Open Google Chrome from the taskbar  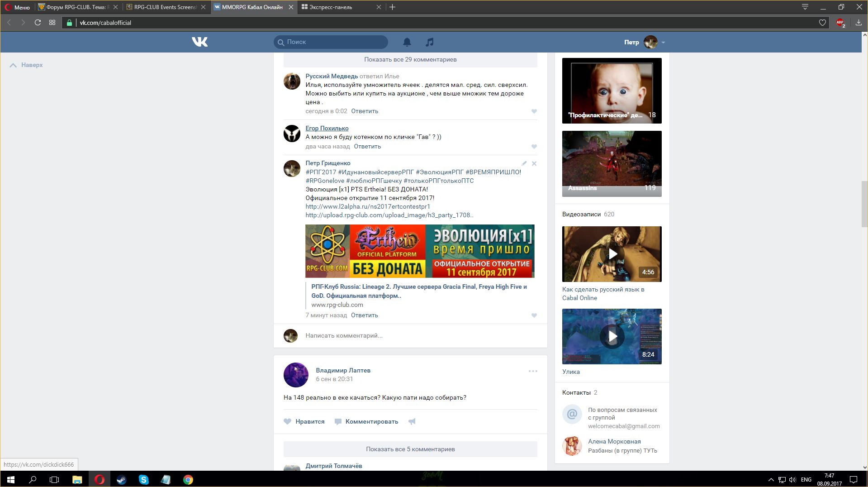[x=188, y=479]
